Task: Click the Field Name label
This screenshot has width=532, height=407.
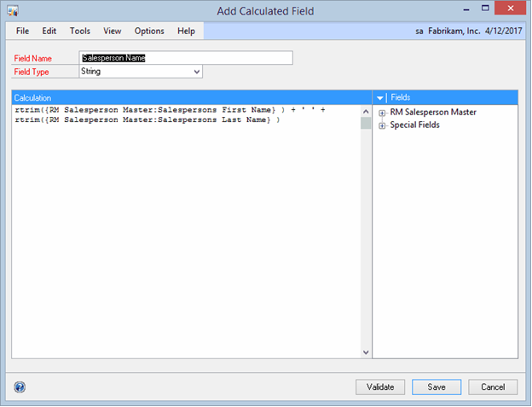Action: pos(33,58)
